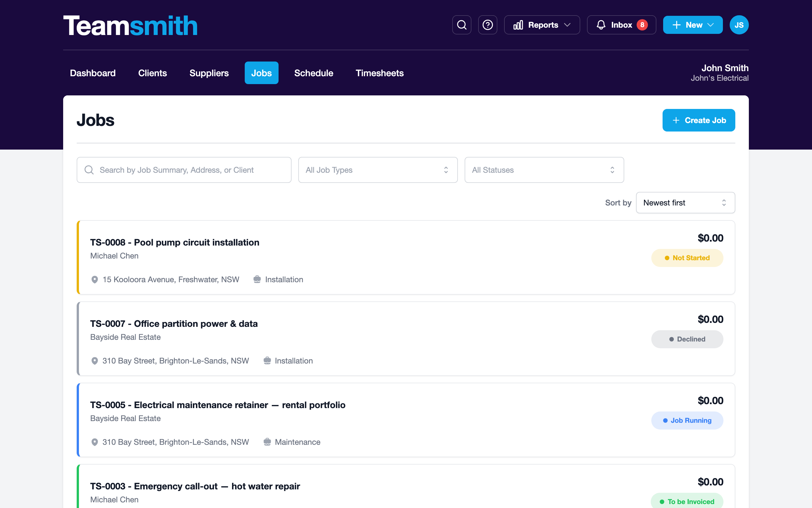812x508 pixels.
Task: Click the red 8 notification badge
Action: (642, 25)
